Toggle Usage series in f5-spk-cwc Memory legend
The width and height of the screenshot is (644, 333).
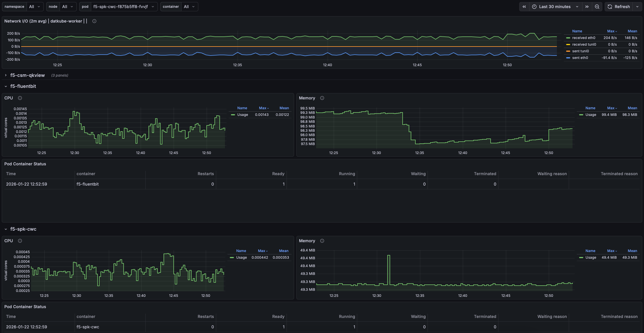pos(591,258)
